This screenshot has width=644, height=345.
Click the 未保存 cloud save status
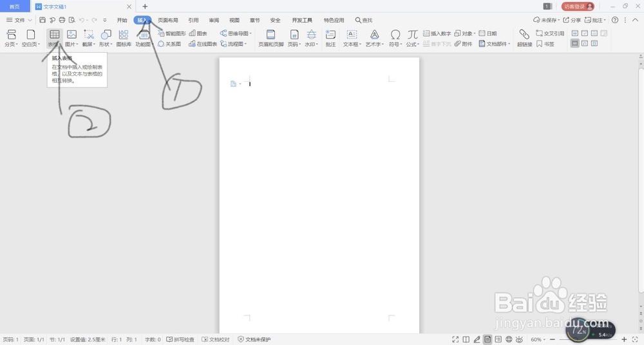coord(546,20)
